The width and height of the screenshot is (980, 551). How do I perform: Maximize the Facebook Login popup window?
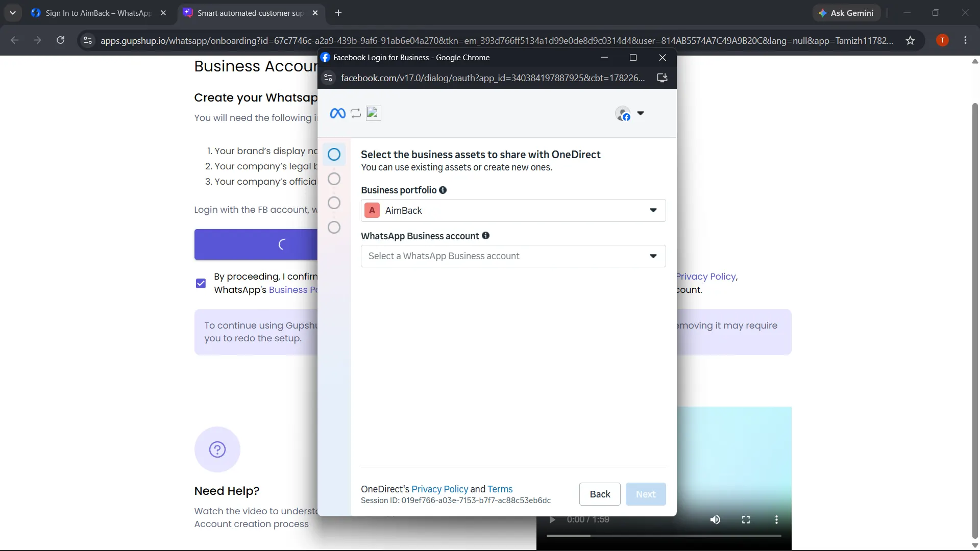tap(633, 57)
